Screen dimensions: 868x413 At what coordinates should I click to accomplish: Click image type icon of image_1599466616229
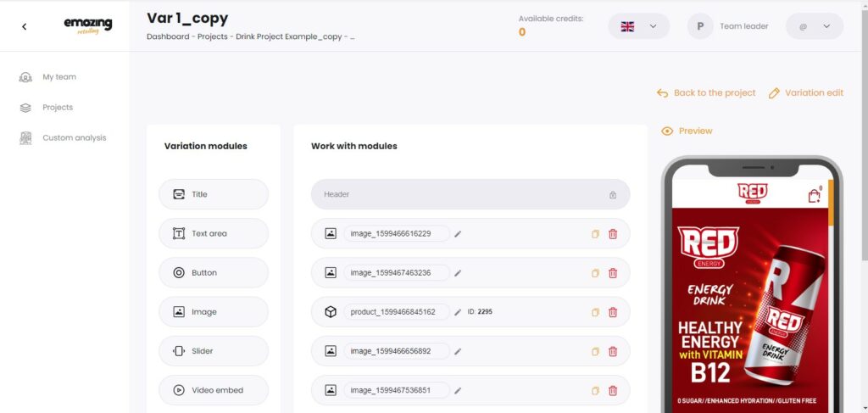coord(331,233)
